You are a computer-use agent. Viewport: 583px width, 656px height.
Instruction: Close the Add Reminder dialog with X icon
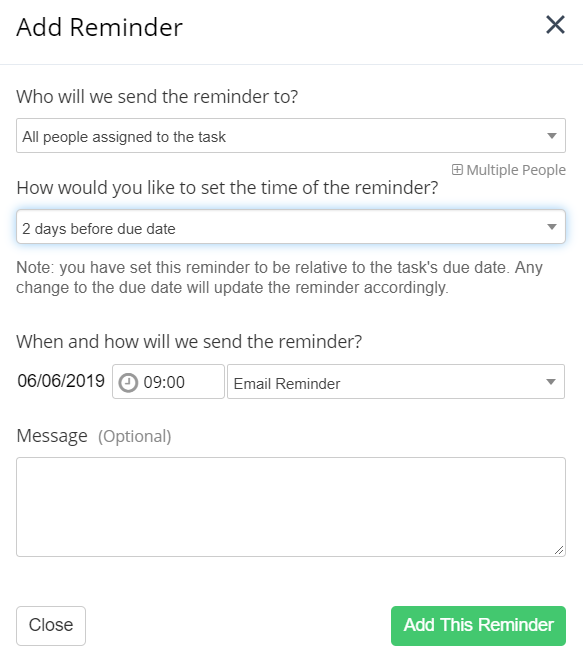[x=555, y=25]
